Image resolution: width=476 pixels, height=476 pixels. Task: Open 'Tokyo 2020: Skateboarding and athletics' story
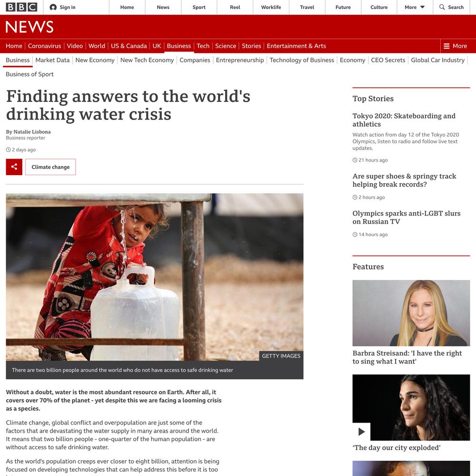(x=404, y=120)
